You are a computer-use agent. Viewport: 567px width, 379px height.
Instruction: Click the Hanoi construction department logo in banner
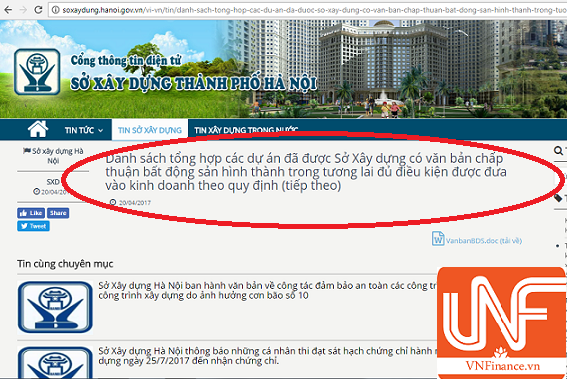click(x=37, y=72)
